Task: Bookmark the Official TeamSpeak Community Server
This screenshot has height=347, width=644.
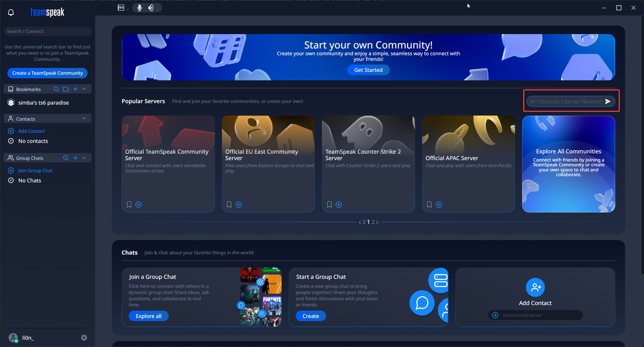Action: point(129,205)
